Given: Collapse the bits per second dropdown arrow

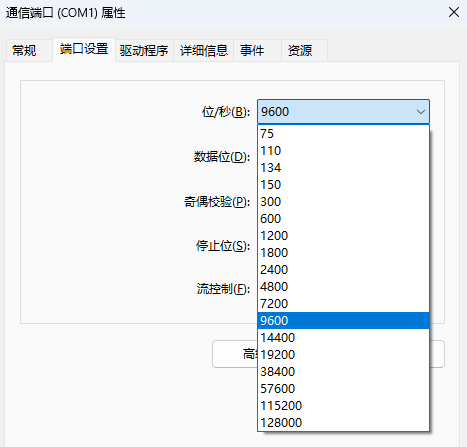Looking at the screenshot, I should coord(421,112).
